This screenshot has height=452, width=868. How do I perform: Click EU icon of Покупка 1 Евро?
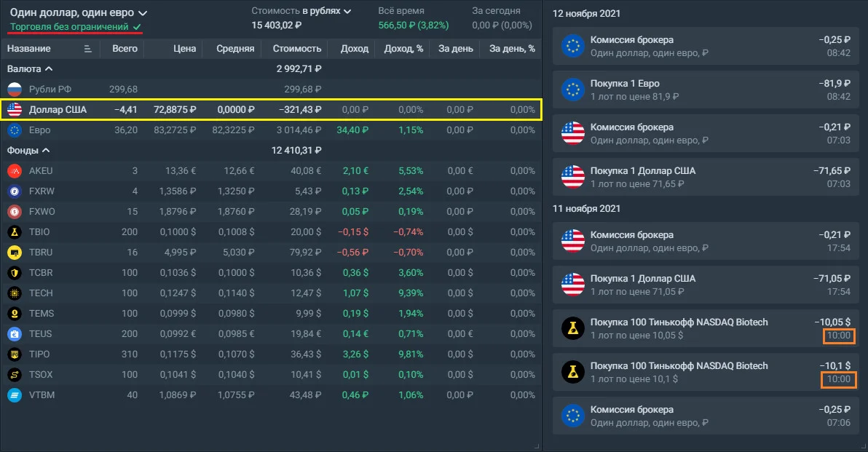573,90
